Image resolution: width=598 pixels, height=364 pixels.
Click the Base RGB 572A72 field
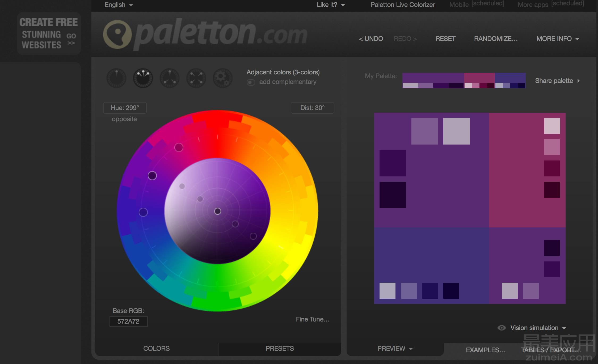[128, 321]
